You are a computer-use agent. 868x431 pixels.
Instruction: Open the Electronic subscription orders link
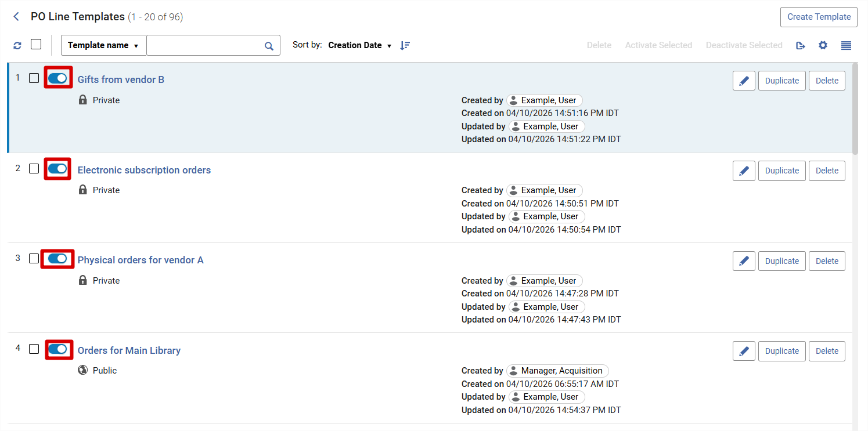coord(144,170)
